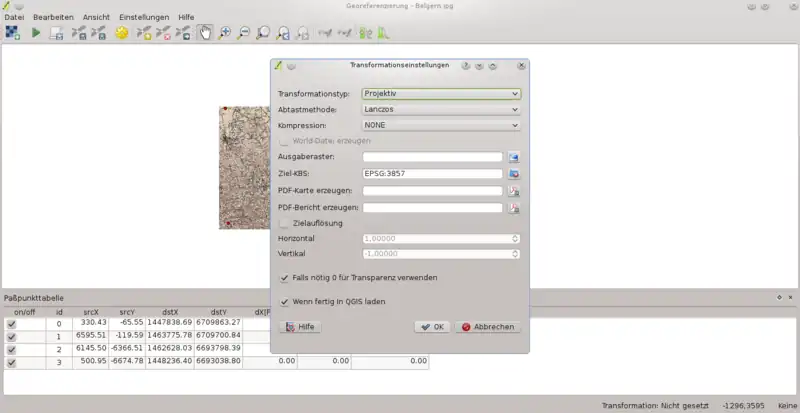This screenshot has width=800, height=413.
Task: Select the Pan hand tool
Action: (205, 33)
